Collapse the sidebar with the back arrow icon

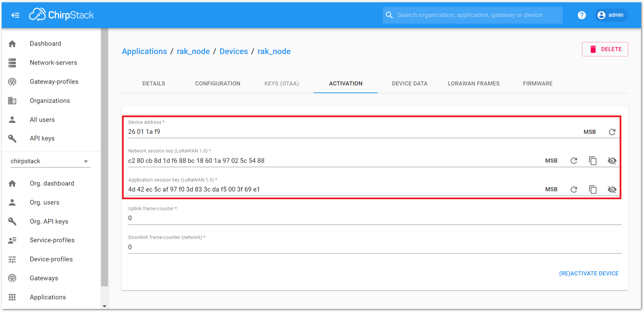click(15, 15)
